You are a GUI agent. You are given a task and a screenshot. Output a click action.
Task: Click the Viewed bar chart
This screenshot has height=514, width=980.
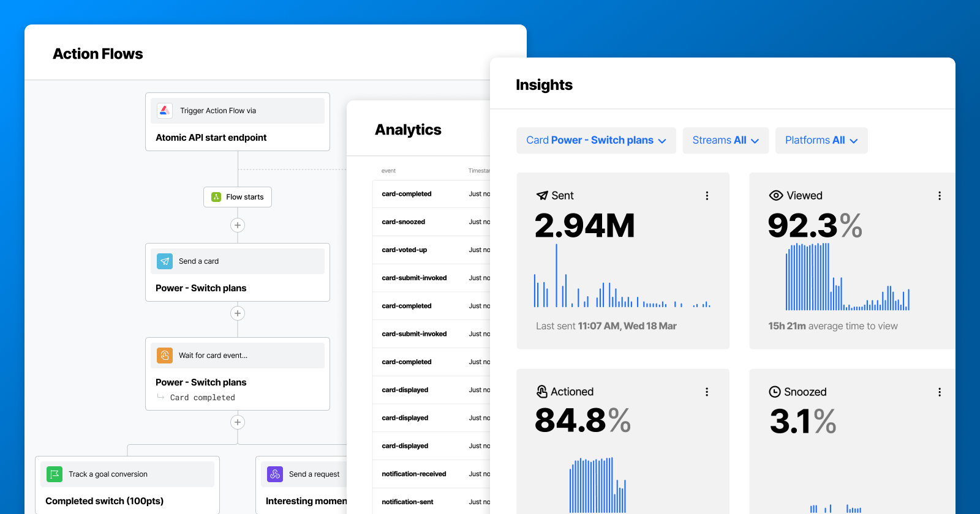click(848, 277)
